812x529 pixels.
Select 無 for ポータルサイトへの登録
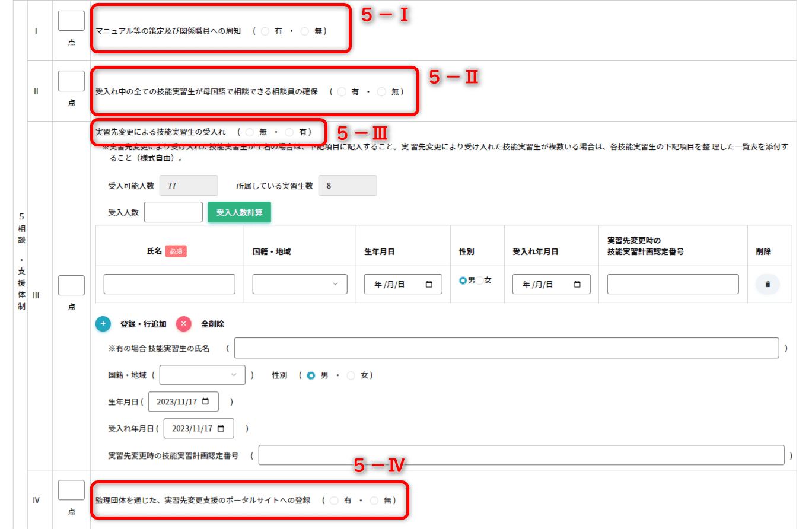coord(374,501)
